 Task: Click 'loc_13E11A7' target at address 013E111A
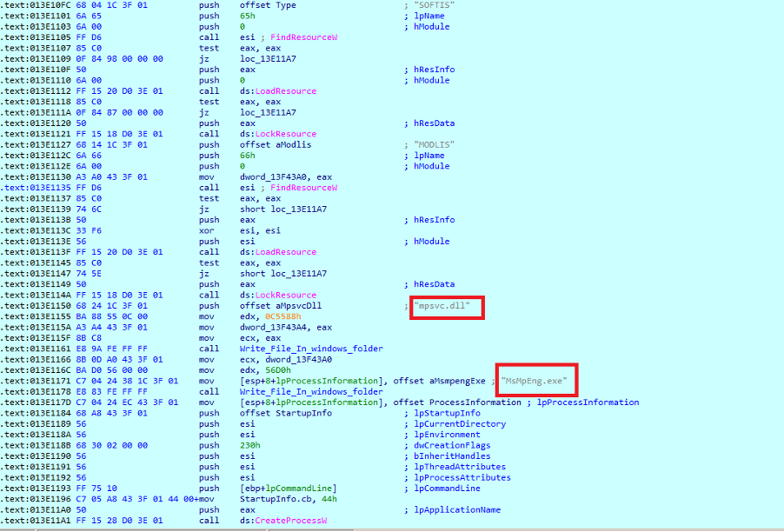click(268, 112)
